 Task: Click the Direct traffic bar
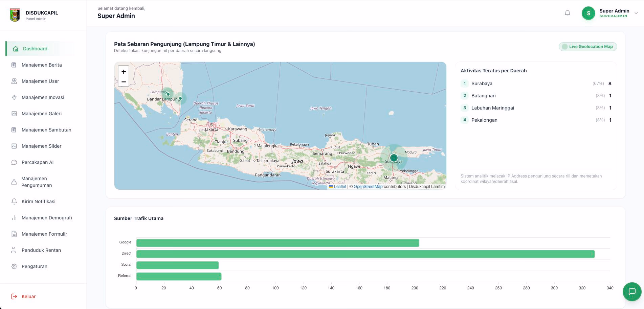(x=365, y=254)
